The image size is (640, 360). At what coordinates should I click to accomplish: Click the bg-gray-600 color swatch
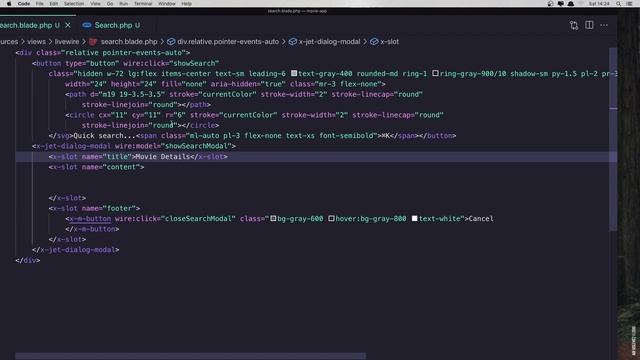273,219
